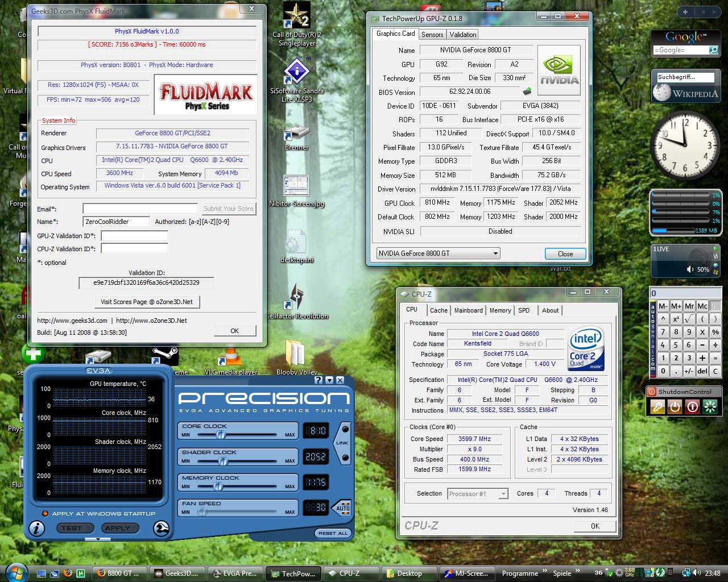Viewport: 728px width, 582px height.
Task: Open Cellfactor Revolution desktop shortcut
Action: point(297,302)
